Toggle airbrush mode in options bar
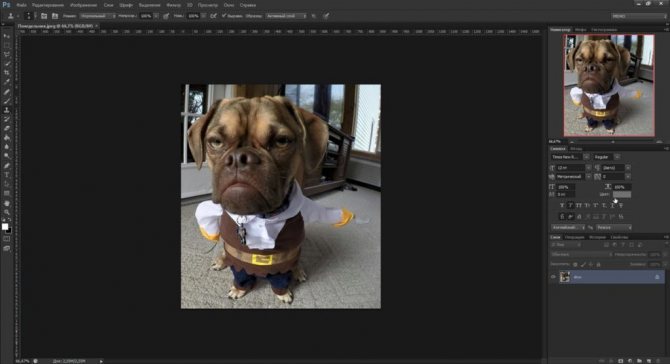 click(x=213, y=16)
